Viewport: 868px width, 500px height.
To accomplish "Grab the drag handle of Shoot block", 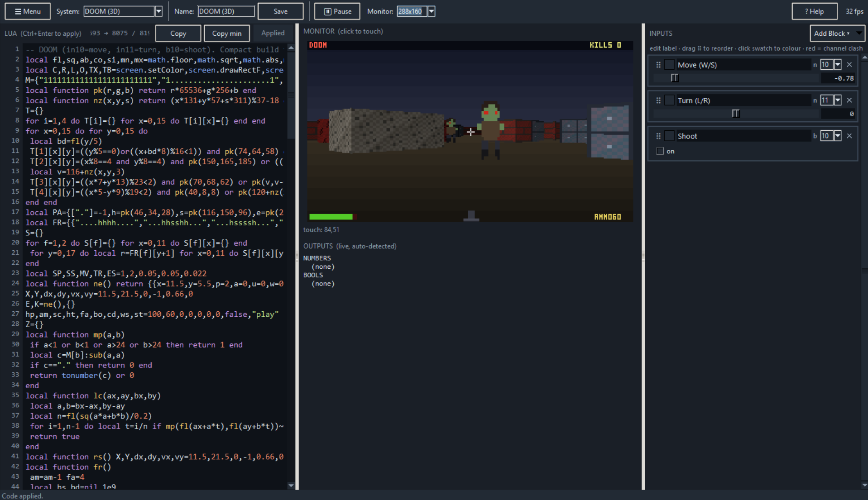I will pos(658,136).
